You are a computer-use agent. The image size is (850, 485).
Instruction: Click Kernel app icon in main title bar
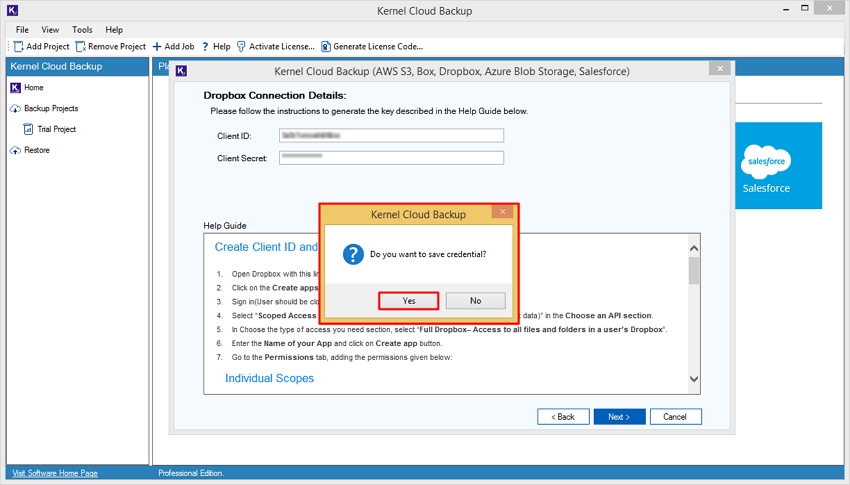tap(12, 10)
